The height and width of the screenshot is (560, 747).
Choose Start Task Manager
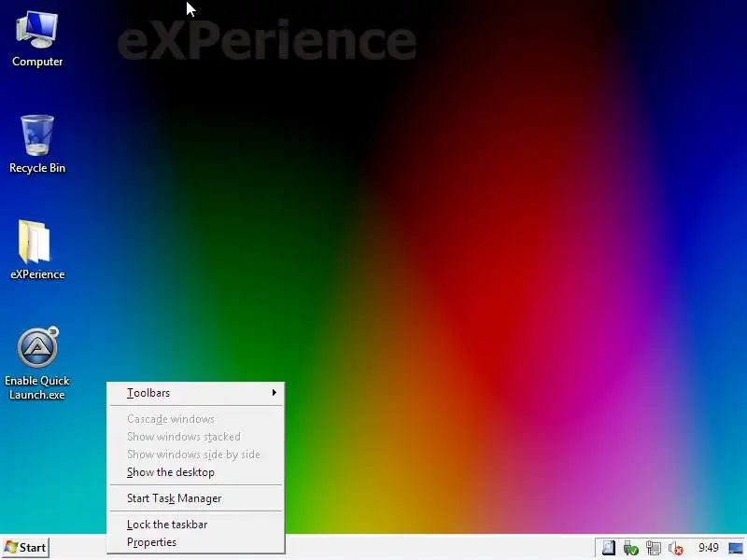(196, 498)
